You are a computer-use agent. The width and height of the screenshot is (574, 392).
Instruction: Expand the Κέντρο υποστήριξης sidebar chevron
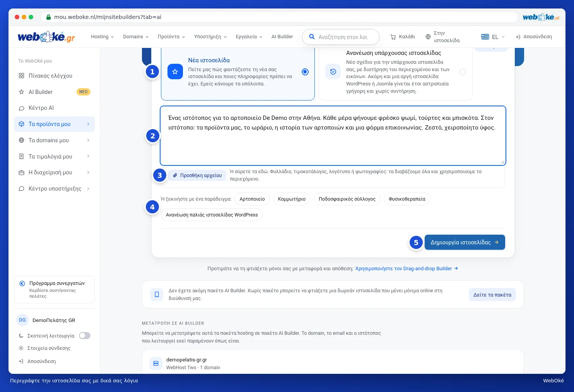coord(88,189)
